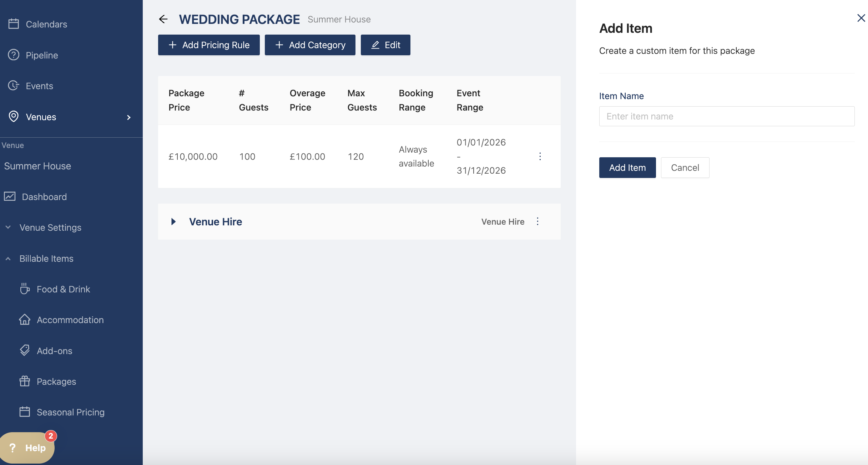Open the Accommodation items page
Image resolution: width=868 pixels, height=465 pixels.
point(70,320)
